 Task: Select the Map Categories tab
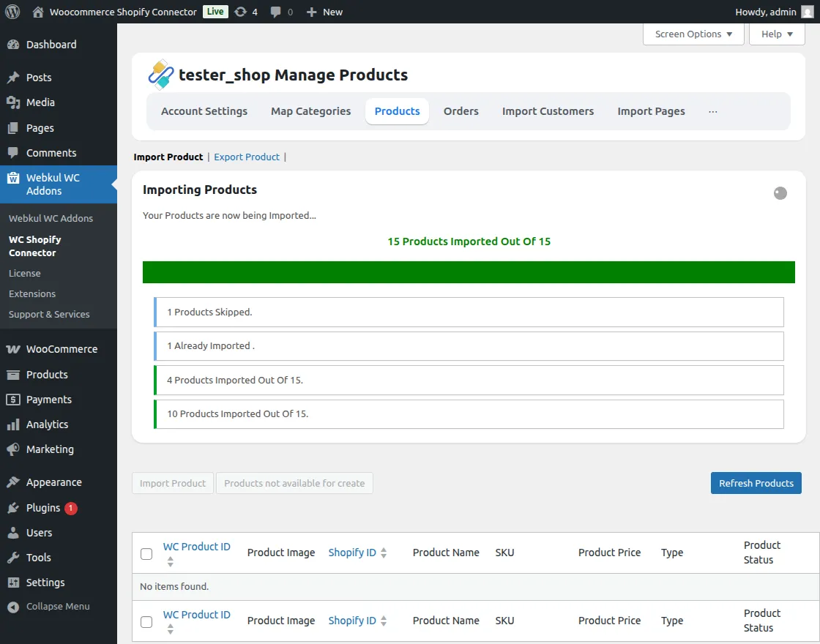click(x=310, y=111)
